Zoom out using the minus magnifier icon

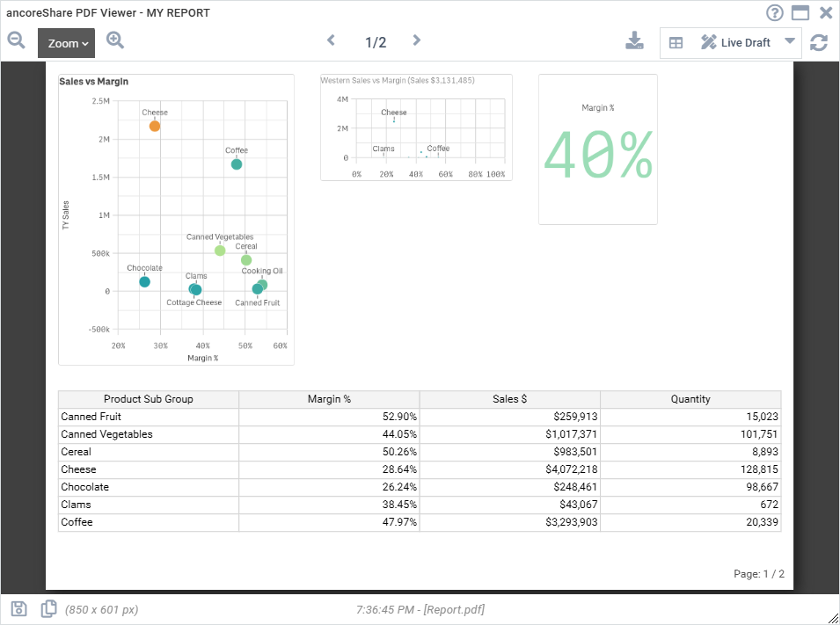pos(16,40)
